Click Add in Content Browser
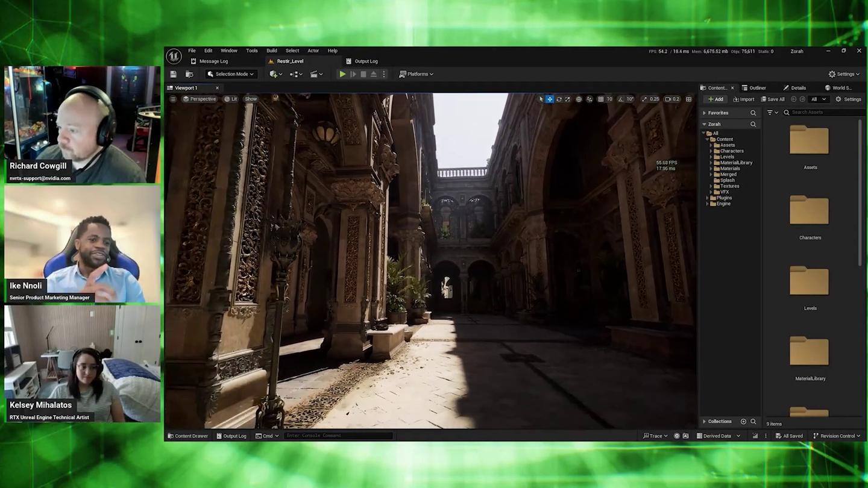 715,99
